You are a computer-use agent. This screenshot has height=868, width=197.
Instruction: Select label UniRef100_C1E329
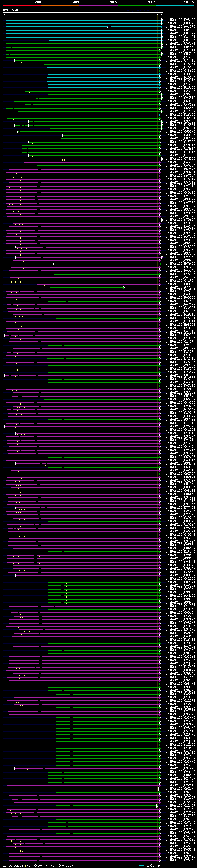tap(180, 142)
